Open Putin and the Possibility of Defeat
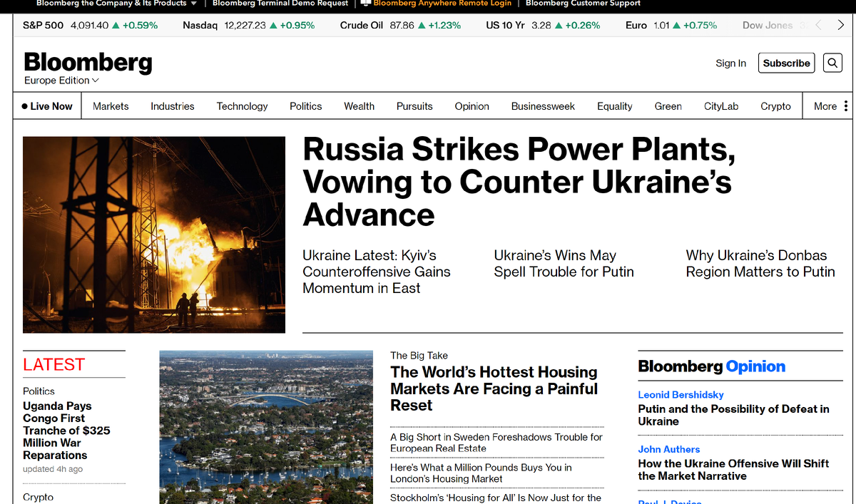 (x=733, y=415)
